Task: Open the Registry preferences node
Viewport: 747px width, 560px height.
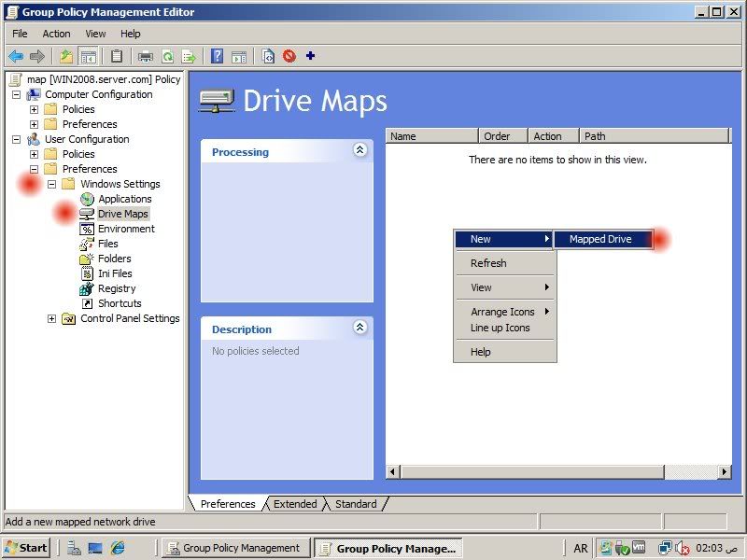Action: click(117, 288)
